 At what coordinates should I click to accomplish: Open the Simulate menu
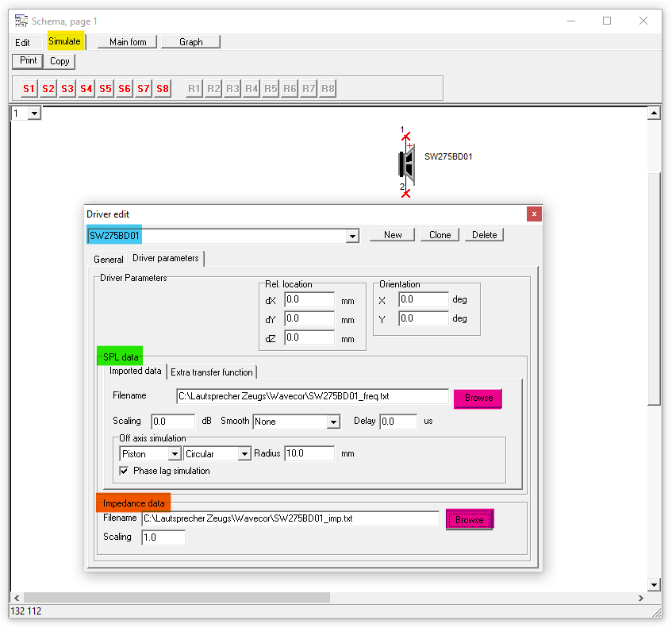64,41
